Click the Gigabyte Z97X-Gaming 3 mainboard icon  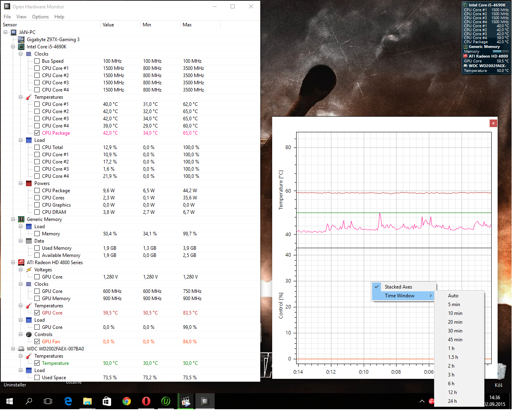coord(21,40)
